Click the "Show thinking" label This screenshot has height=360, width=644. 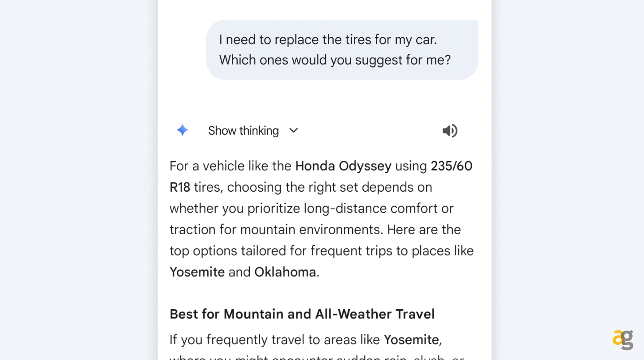[243, 131]
